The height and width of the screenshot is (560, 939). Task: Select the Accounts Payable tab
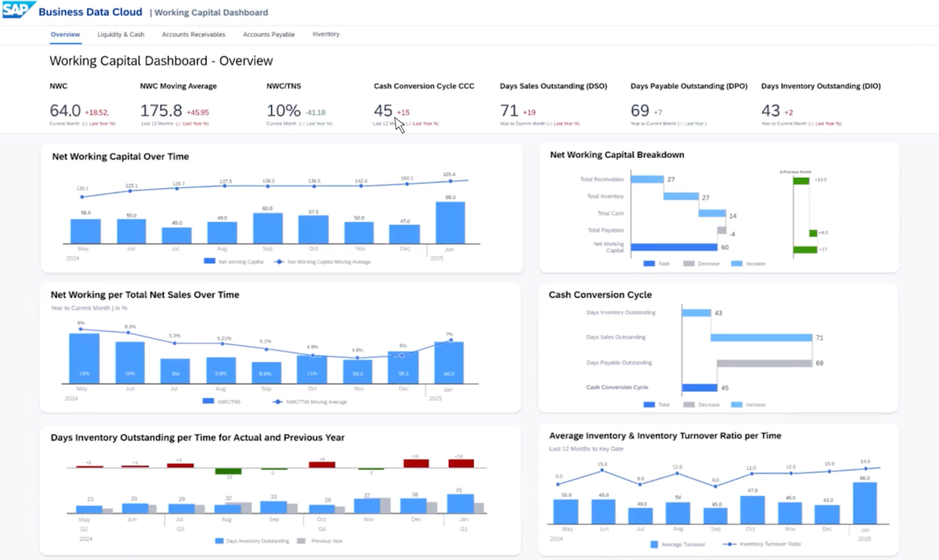coord(269,35)
